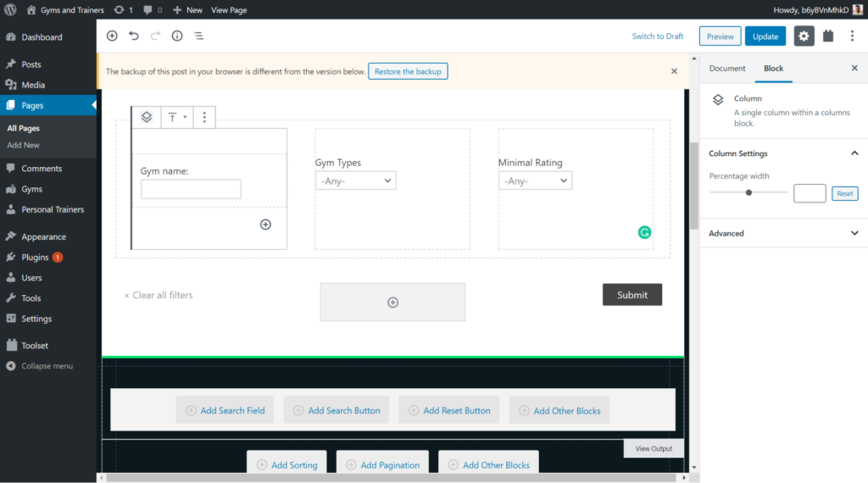Screen dimensions: 868x483
Task: Add Pagination
Action: pos(382,464)
